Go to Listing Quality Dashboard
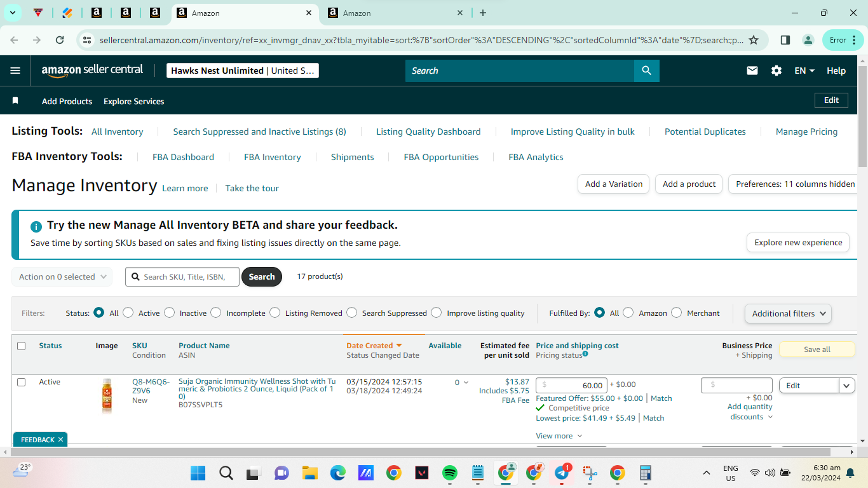 (428, 132)
